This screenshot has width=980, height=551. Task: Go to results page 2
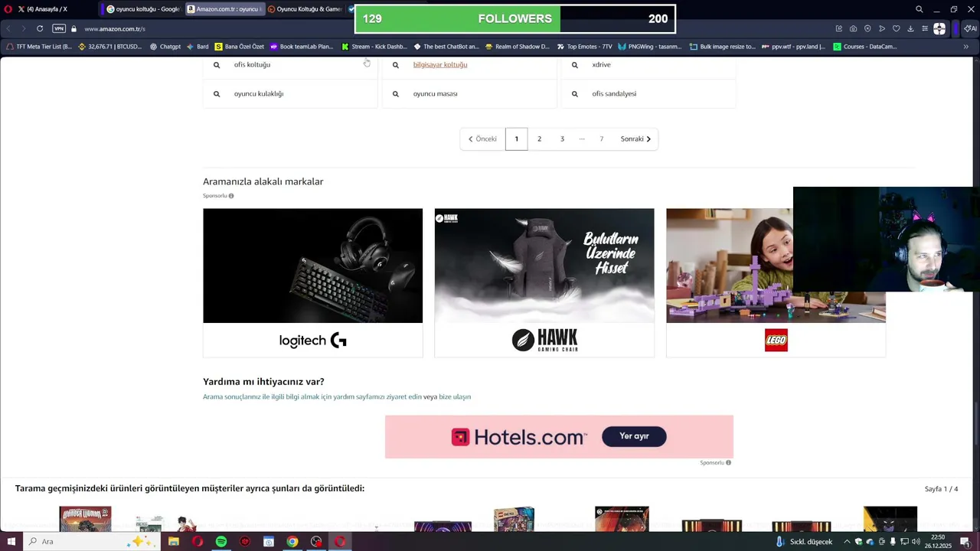(539, 139)
